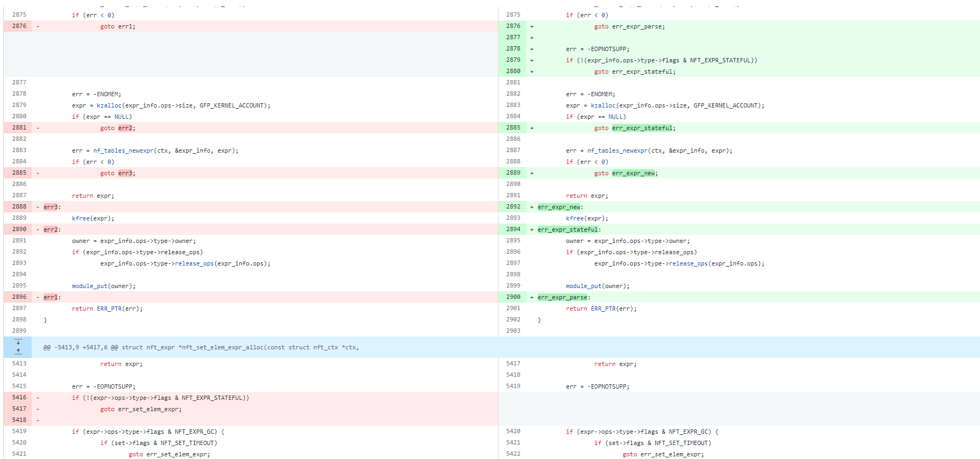The width and height of the screenshot is (980, 459).
Task: Follow kfree link on right line 2893
Action: 574,218
